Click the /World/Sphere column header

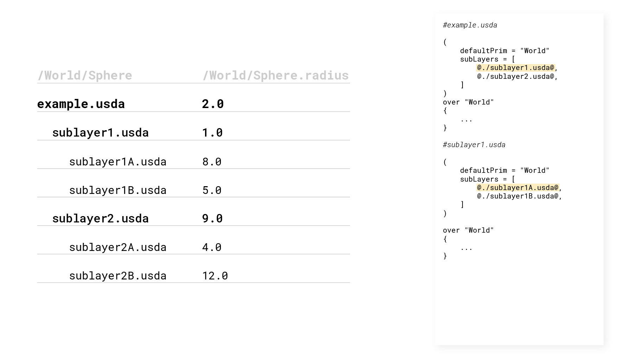point(85,75)
